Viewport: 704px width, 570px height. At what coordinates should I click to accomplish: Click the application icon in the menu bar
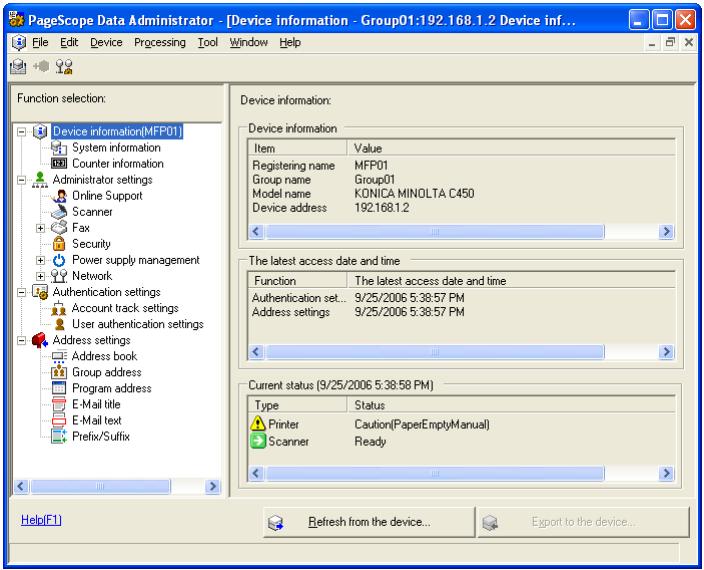(x=18, y=43)
